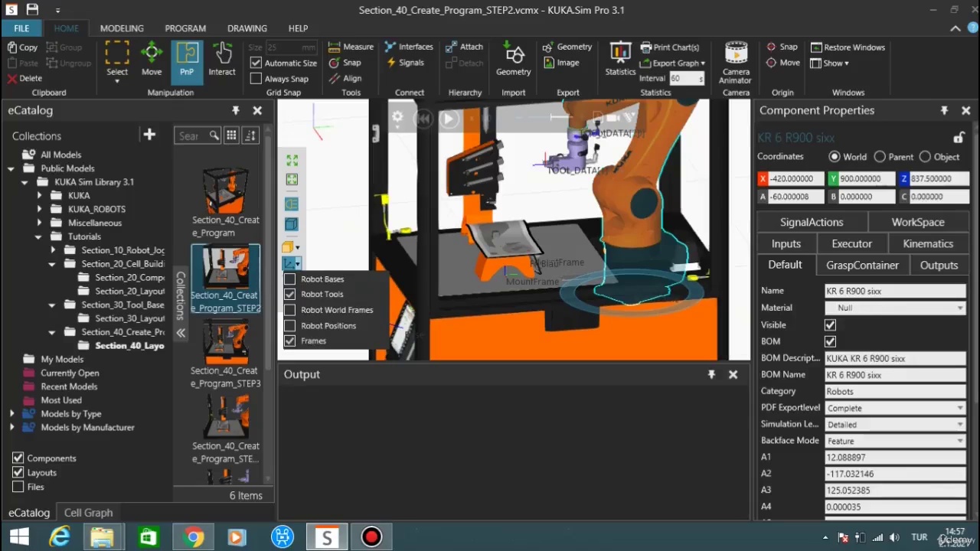Expand Models by Type node
Image resolution: width=980 pixels, height=551 pixels.
11,414
